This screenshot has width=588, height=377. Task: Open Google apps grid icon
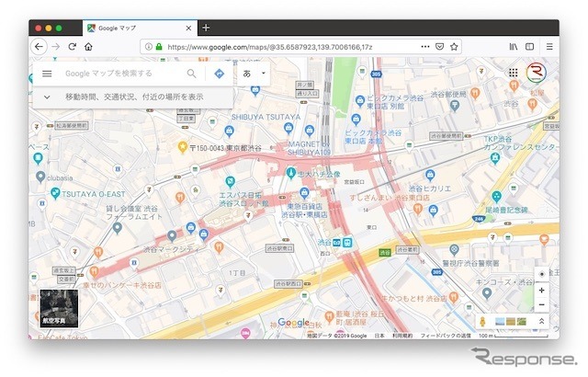pyautogui.click(x=513, y=73)
